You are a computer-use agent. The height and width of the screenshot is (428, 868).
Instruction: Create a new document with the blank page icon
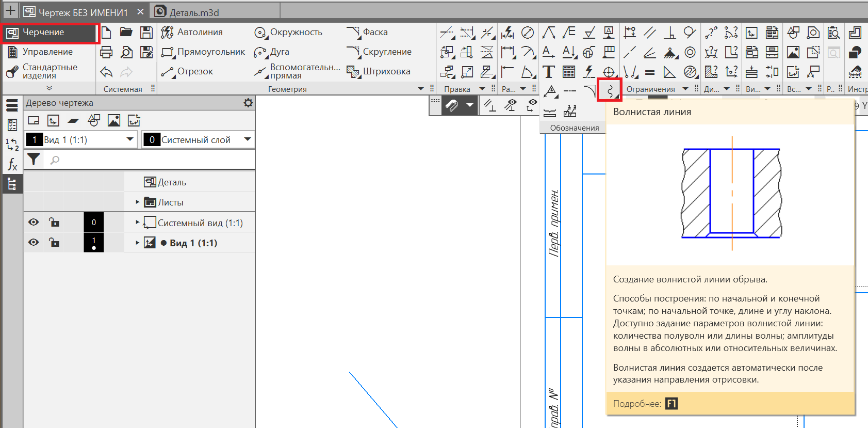106,33
